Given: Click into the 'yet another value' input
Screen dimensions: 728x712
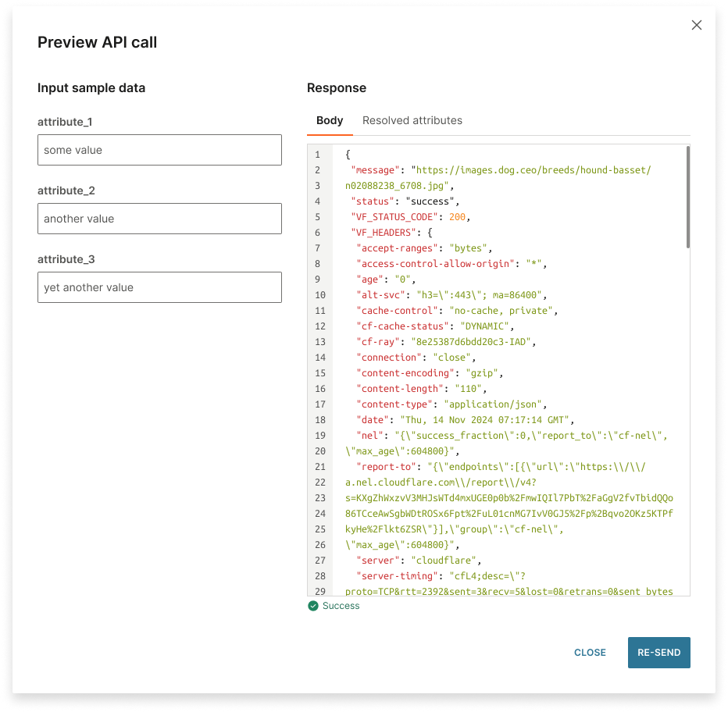Looking at the screenshot, I should coord(159,287).
